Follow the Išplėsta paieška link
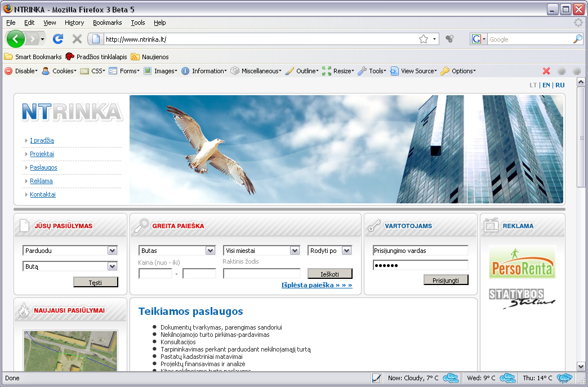 317,285
